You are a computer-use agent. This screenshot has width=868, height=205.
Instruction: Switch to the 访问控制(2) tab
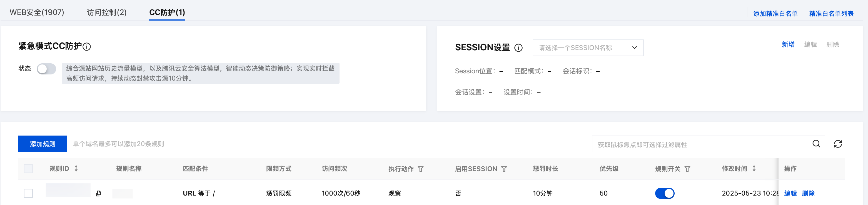(106, 12)
